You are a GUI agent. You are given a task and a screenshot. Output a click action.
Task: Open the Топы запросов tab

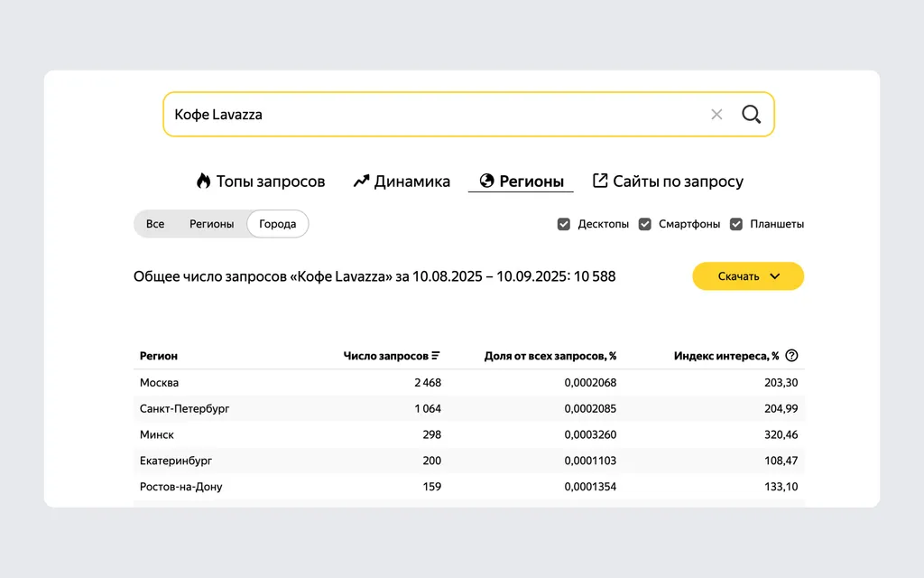[261, 181]
